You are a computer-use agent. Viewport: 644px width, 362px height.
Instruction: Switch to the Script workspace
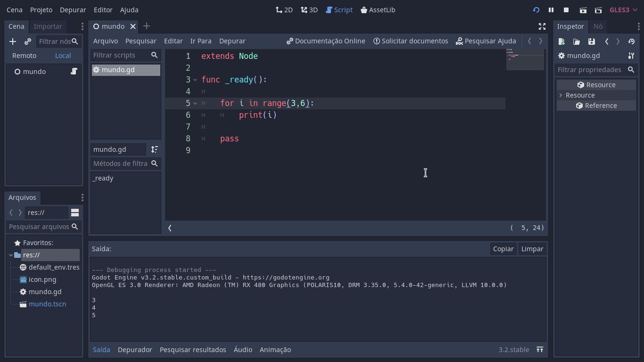click(x=339, y=10)
